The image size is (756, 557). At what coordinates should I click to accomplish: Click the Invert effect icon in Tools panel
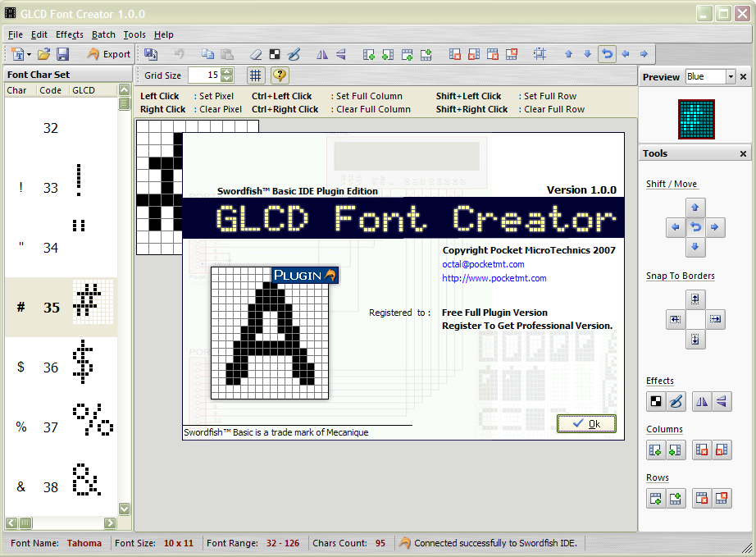[x=656, y=401]
